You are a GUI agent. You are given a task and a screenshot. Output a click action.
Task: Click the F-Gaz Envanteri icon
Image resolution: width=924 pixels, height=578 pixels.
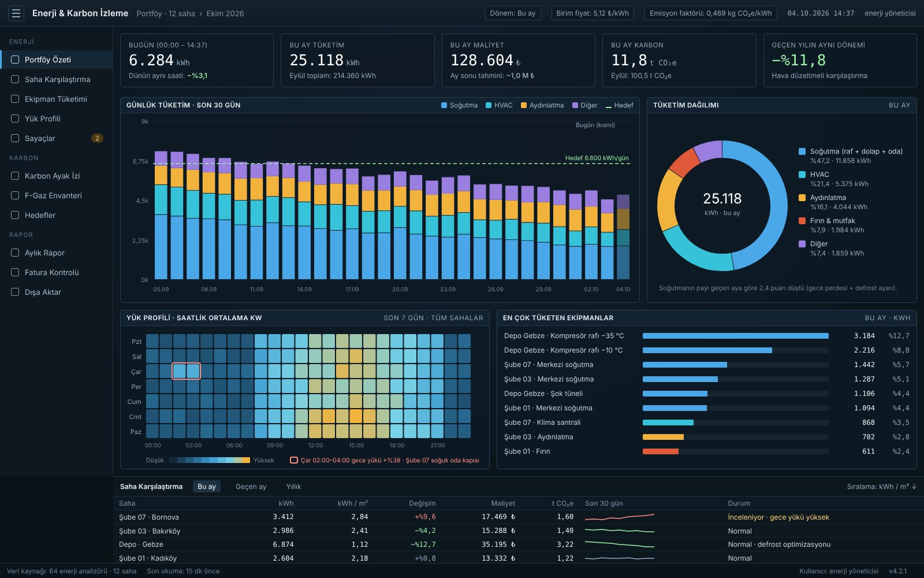click(x=15, y=195)
